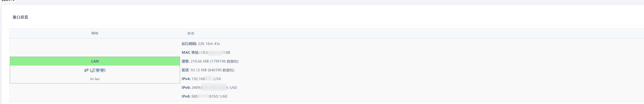The height and width of the screenshot is (104, 644).
Task: Click the 网络 column header
Action: click(x=95, y=33)
